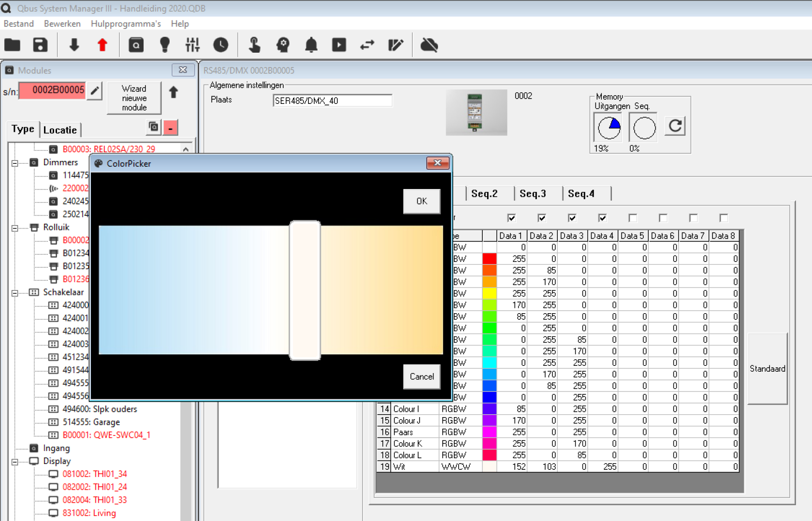Click the head with gear toolbar icon

(283, 45)
